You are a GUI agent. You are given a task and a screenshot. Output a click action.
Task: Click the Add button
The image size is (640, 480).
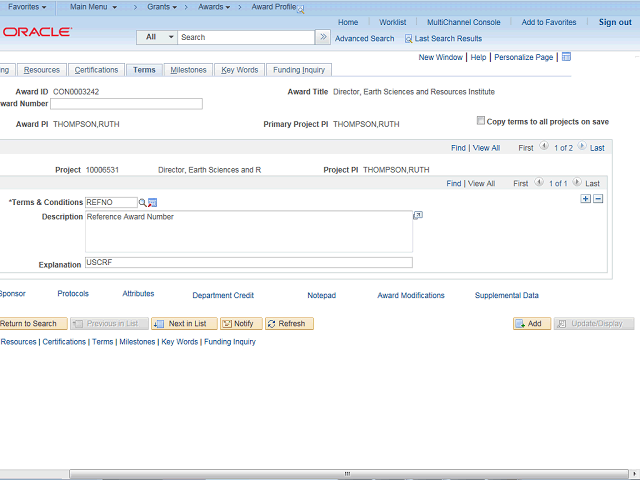pos(532,324)
